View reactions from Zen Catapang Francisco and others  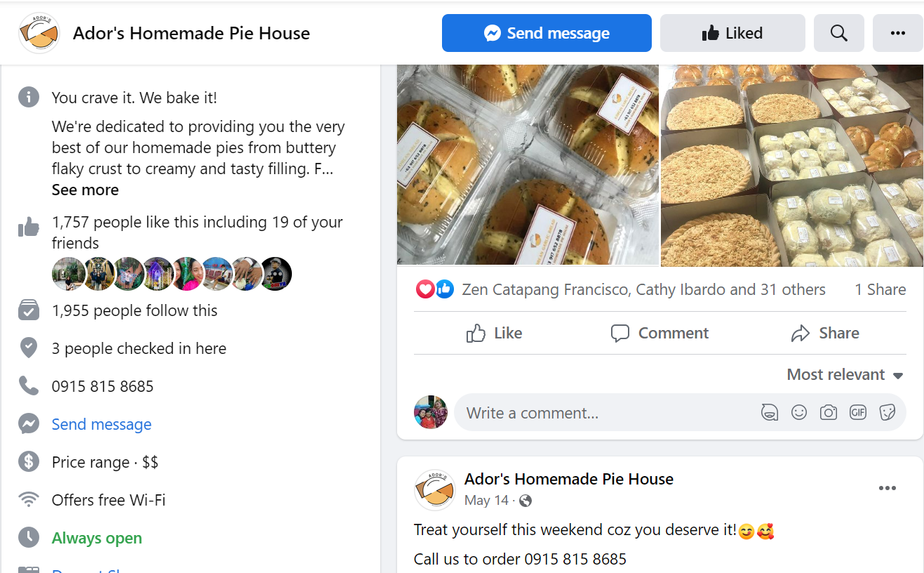643,289
